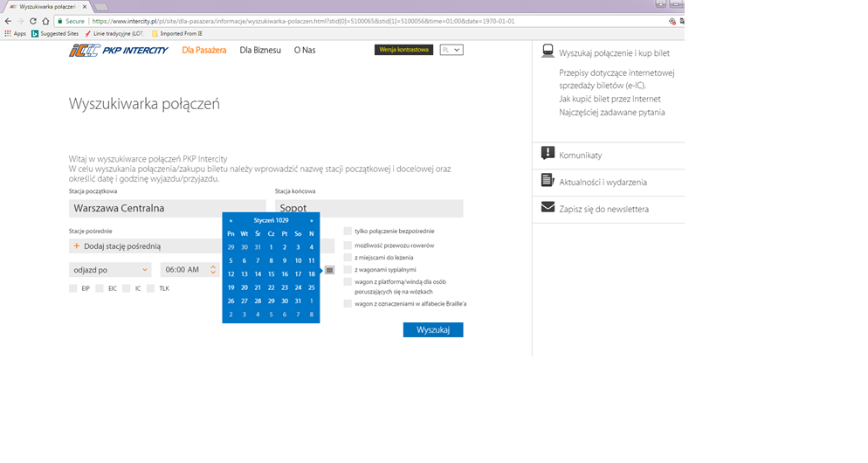This screenshot has width=868, height=463.
Task: Open the browser home page icon
Action: (45, 21)
